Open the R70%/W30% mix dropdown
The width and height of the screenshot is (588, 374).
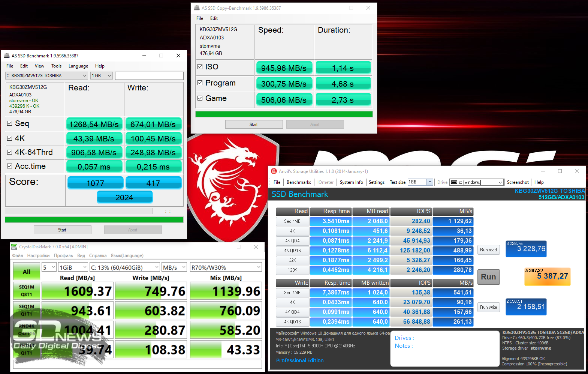[226, 267]
